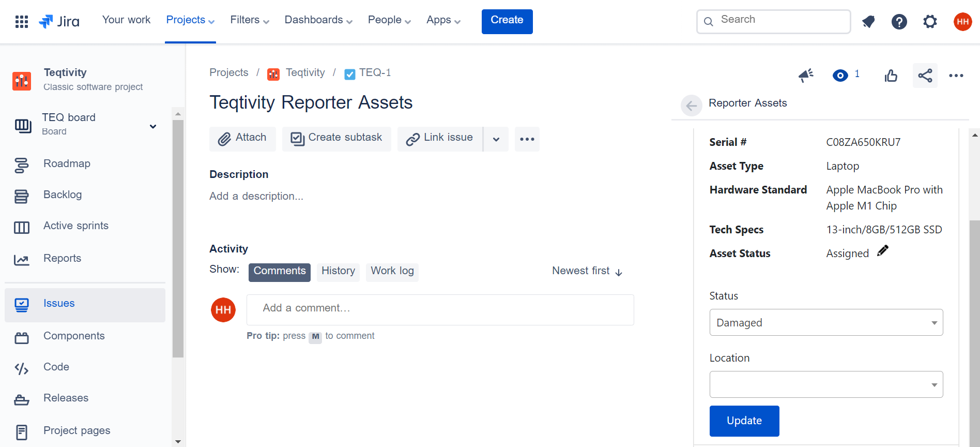Click the Link issue button

(440, 139)
